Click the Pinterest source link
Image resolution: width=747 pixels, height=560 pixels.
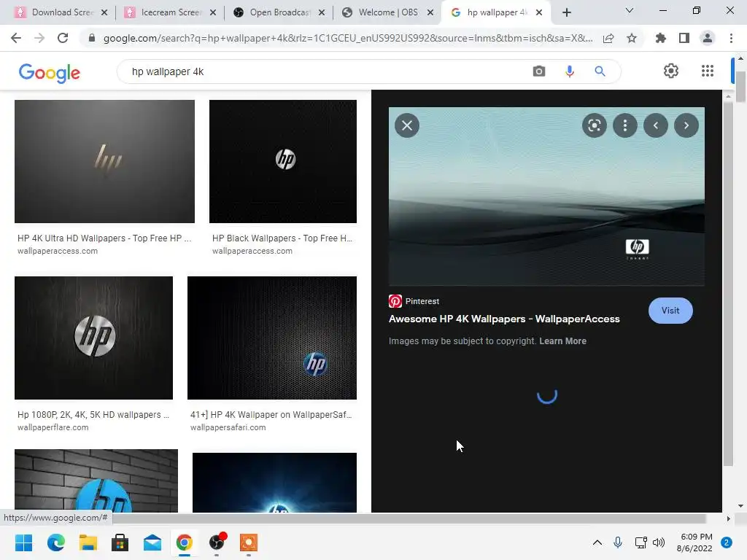(414, 301)
